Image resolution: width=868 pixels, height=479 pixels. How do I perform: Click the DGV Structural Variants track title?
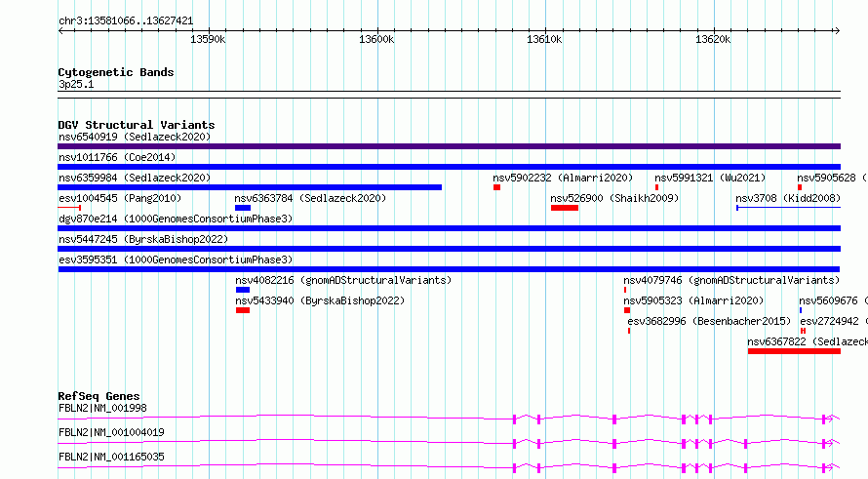click(137, 125)
